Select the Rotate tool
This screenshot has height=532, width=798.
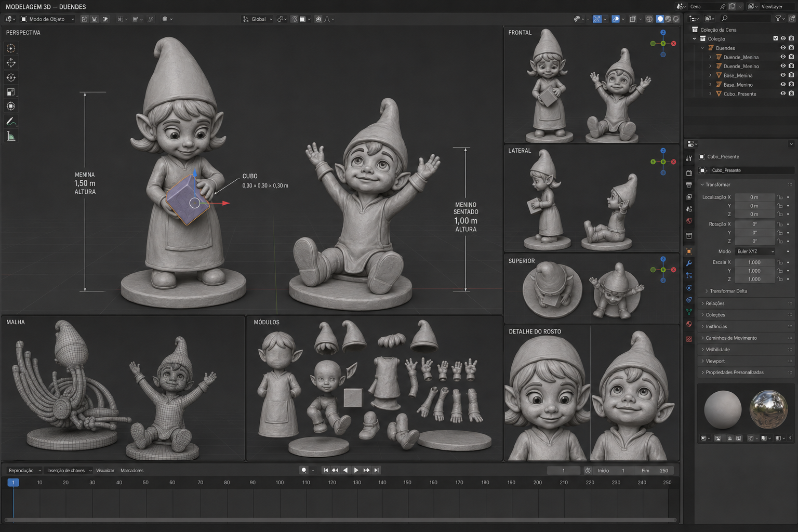[11, 77]
